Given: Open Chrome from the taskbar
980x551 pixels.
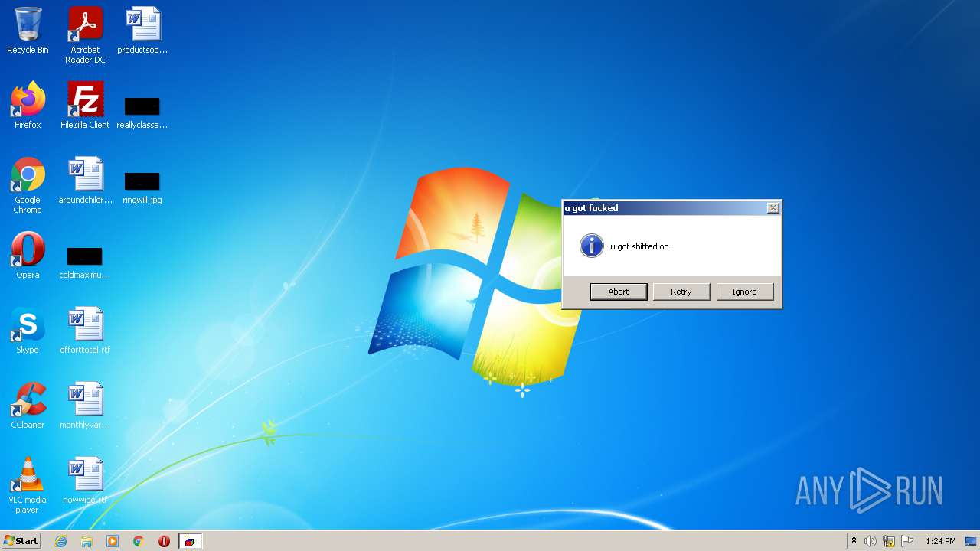Looking at the screenshot, I should click(139, 541).
